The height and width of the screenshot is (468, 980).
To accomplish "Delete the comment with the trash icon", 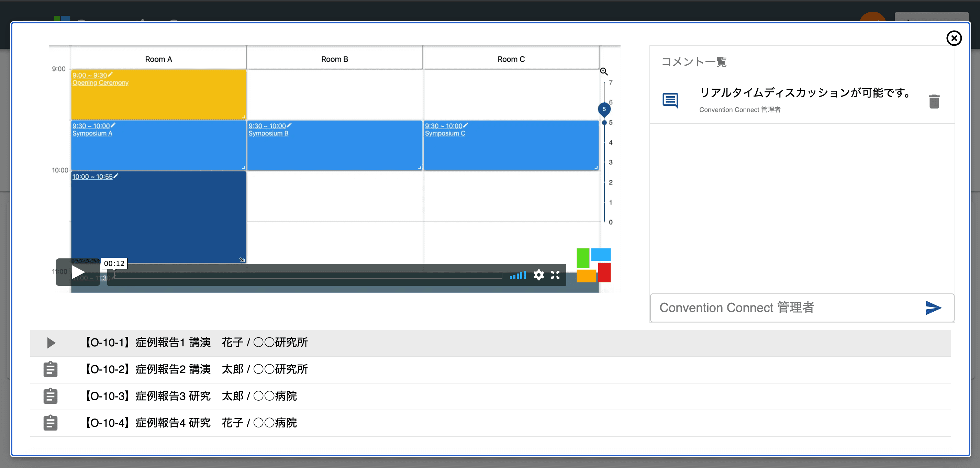I will [x=934, y=102].
